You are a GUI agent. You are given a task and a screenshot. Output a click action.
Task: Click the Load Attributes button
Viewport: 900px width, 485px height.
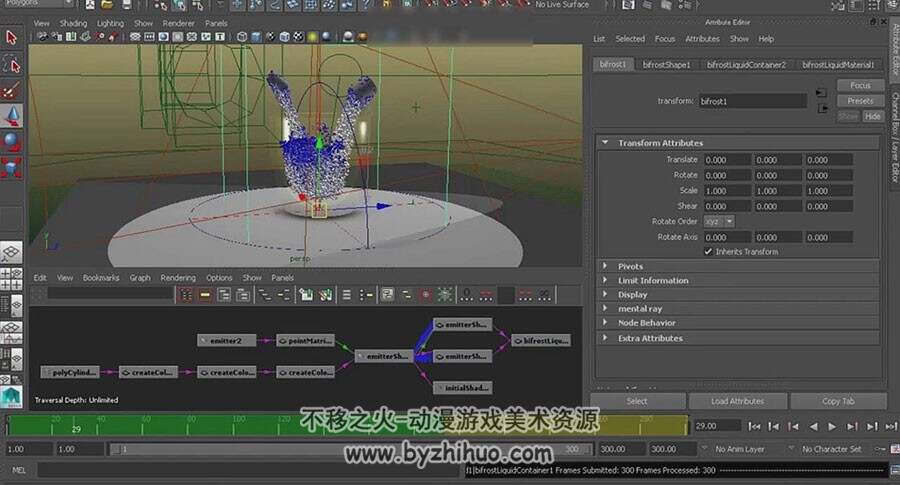coord(738,401)
